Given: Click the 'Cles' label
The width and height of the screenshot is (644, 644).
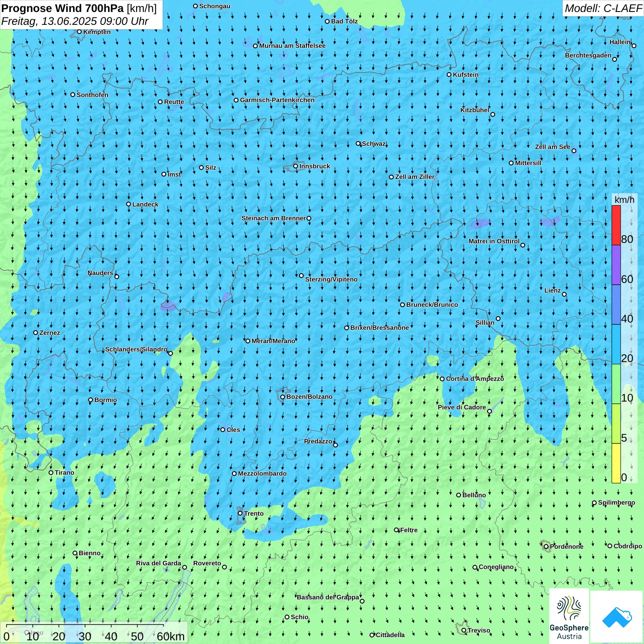Looking at the screenshot, I should (x=233, y=430).
